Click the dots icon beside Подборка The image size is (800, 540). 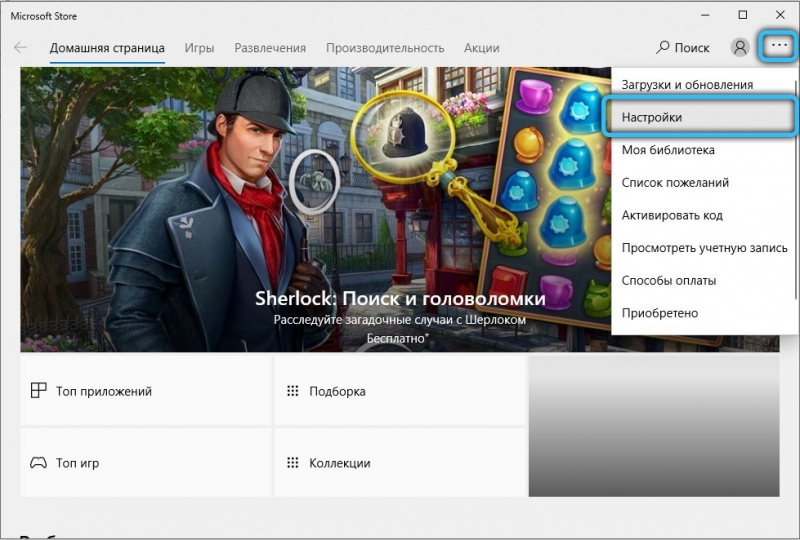point(293,391)
